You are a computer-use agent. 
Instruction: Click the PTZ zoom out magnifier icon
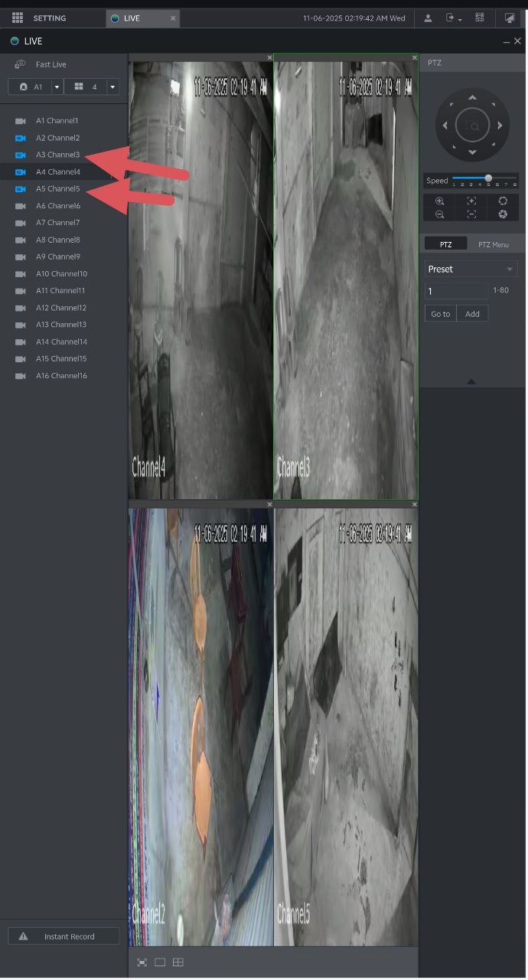[439, 214]
